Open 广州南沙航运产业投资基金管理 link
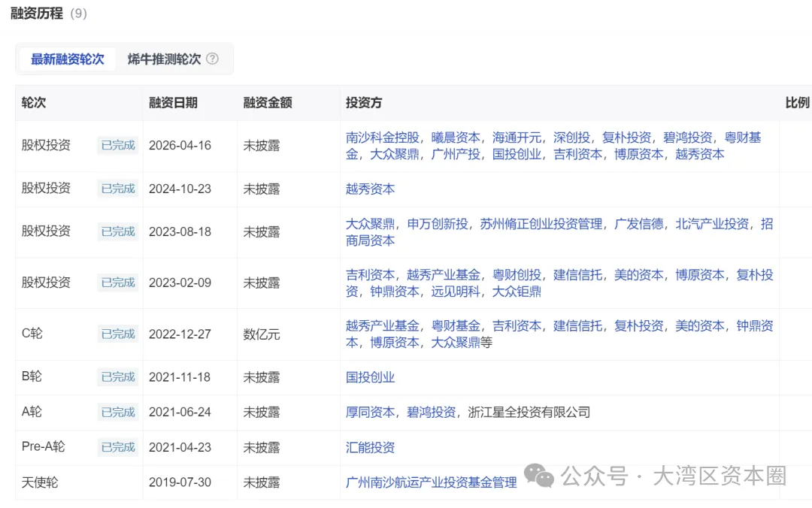 click(431, 482)
